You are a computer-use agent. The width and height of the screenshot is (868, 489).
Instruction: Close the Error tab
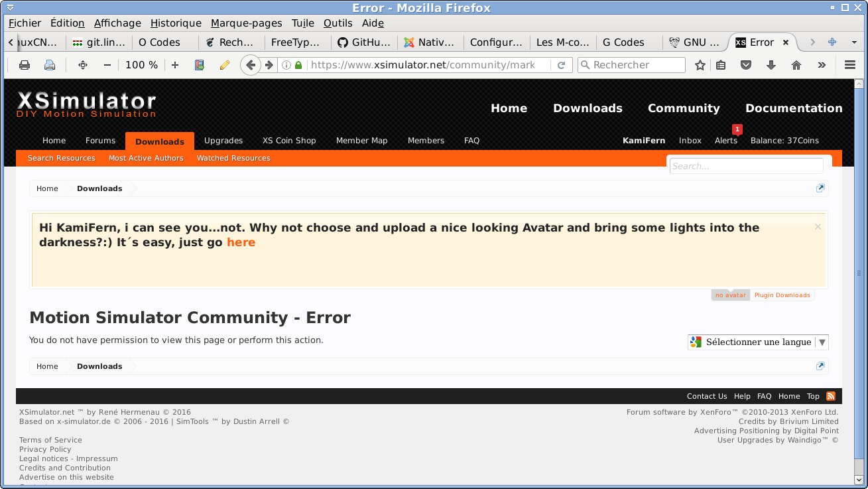pos(786,42)
